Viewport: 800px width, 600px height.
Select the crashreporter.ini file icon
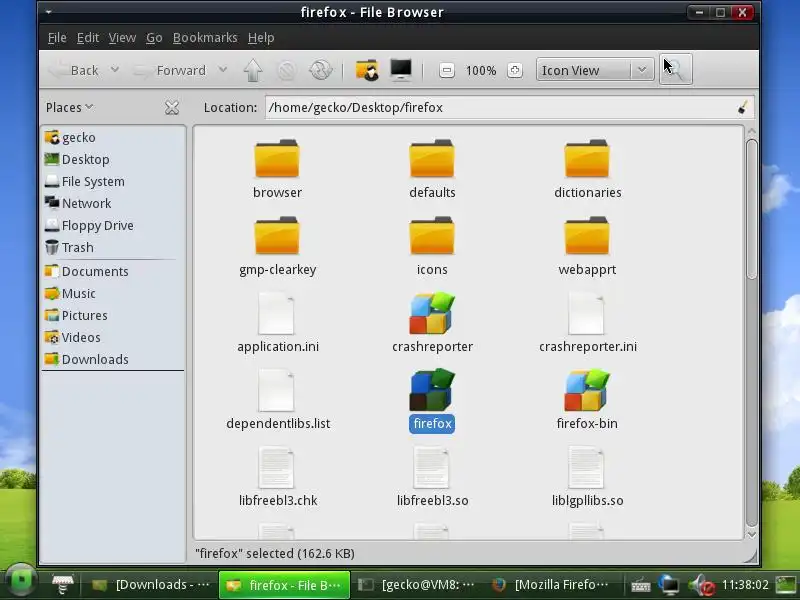coord(586,313)
